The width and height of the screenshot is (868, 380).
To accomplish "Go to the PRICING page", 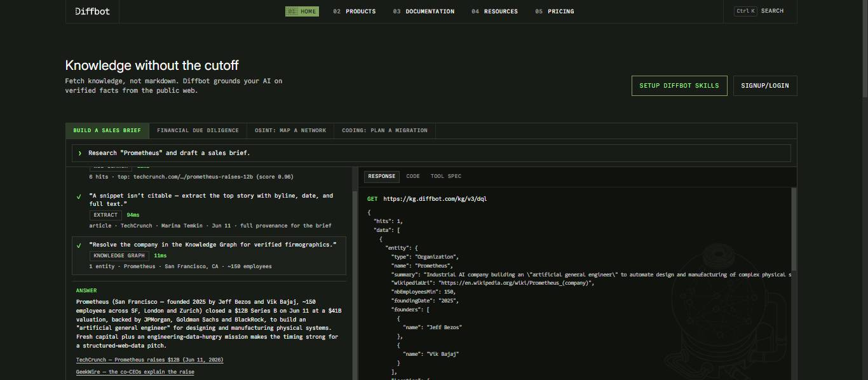I will (x=554, y=11).
